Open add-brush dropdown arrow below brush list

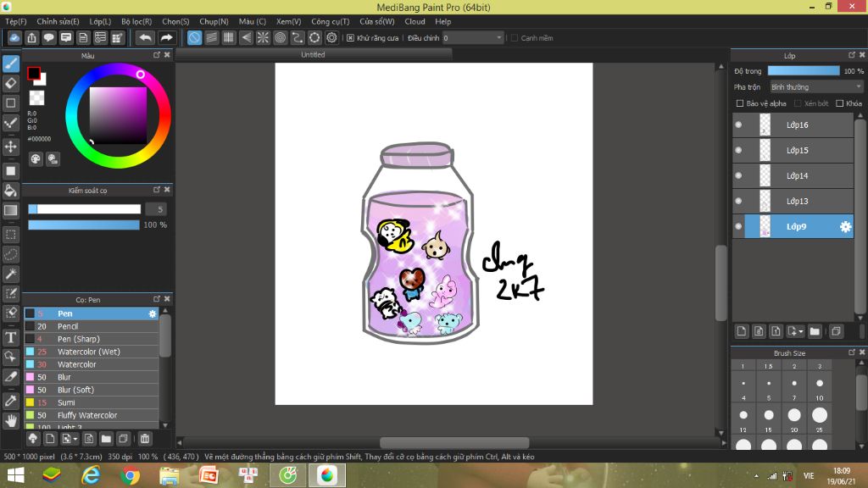tap(75, 440)
